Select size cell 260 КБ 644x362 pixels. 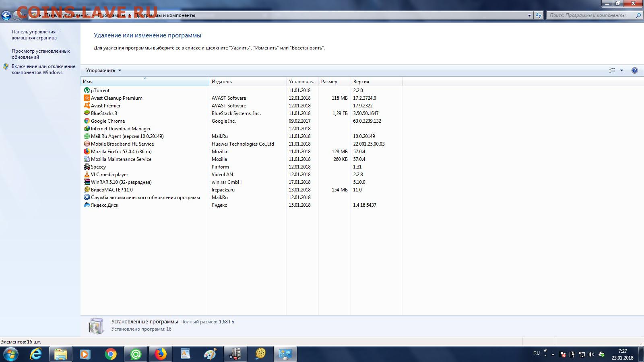tap(341, 159)
